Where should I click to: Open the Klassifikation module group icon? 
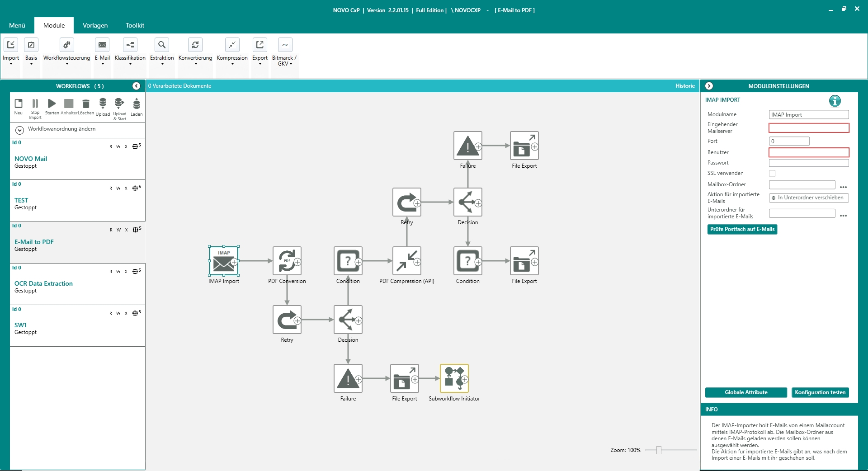(130, 45)
